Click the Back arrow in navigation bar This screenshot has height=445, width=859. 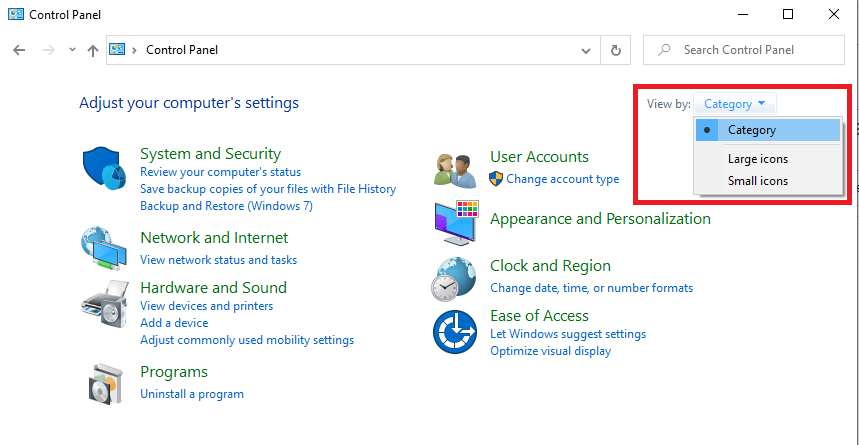click(19, 50)
